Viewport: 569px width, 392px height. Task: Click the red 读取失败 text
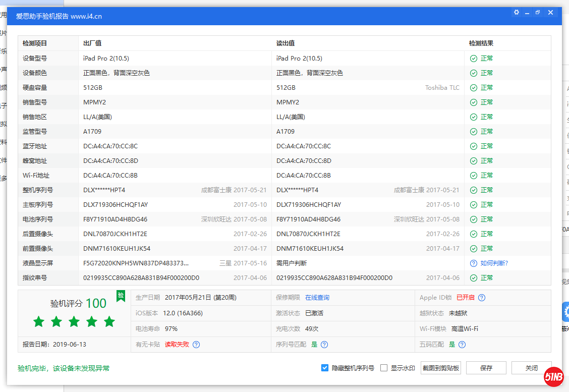(177, 345)
